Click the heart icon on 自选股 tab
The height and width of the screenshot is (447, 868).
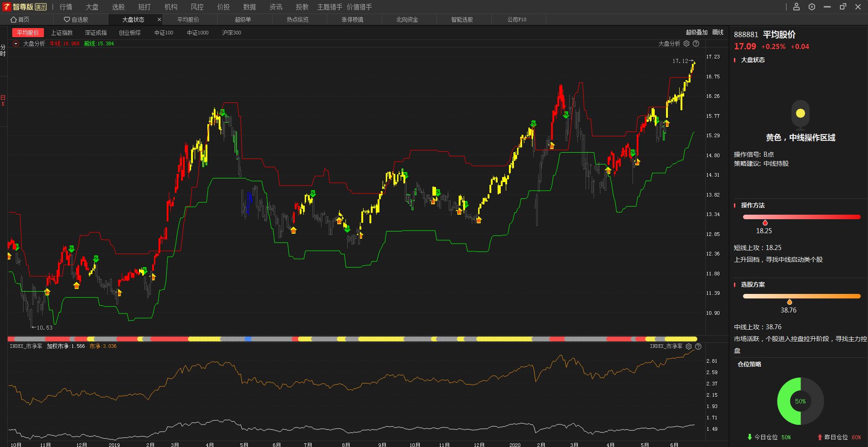coord(67,19)
